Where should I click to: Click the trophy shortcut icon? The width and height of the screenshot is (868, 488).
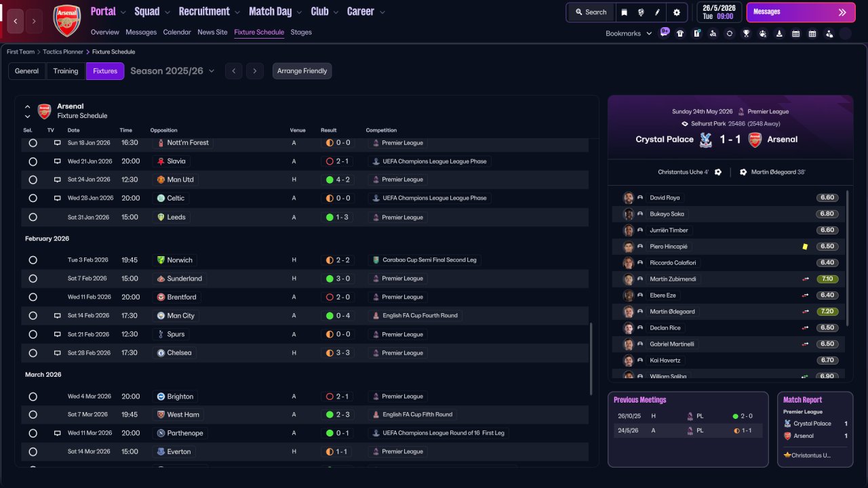[x=746, y=33]
